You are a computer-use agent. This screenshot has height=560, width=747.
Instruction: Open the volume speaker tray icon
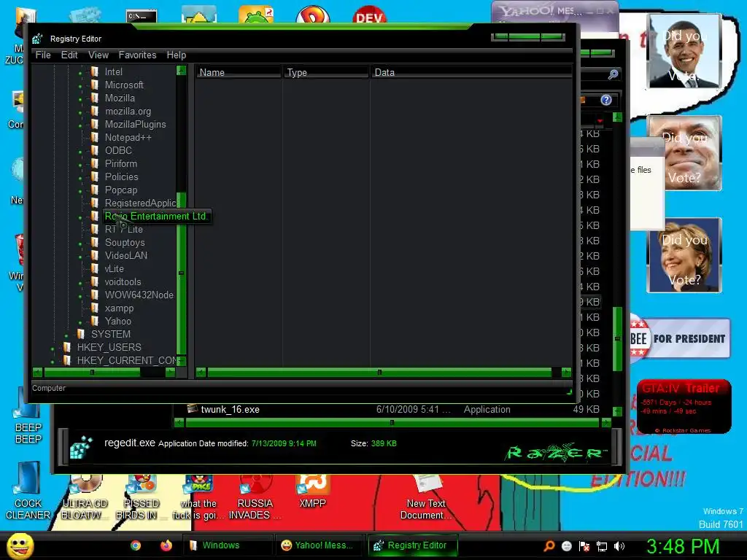(x=619, y=546)
